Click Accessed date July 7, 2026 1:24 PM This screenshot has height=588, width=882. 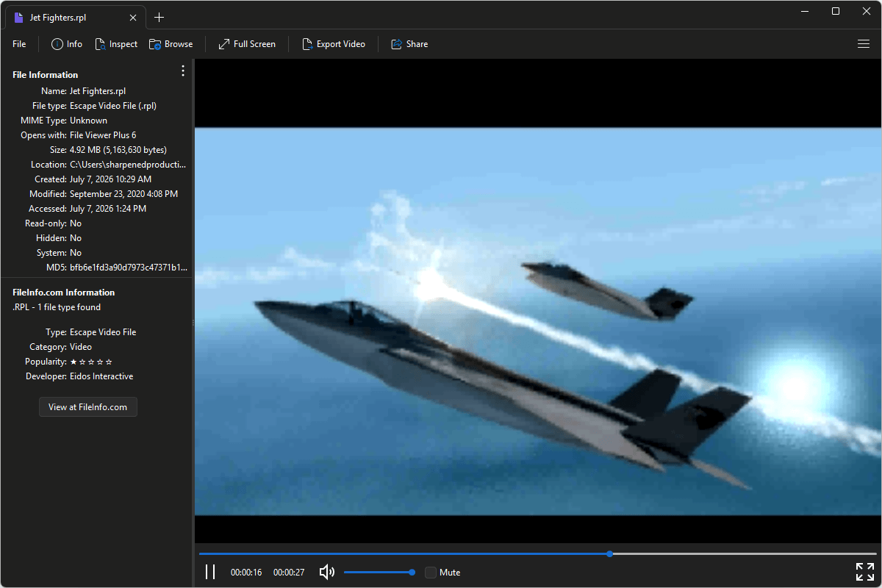(x=108, y=209)
